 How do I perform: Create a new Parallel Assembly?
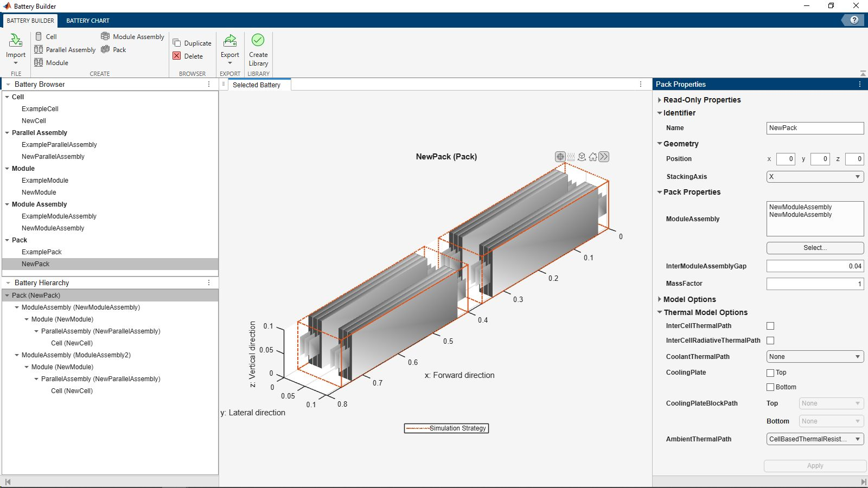click(65, 50)
